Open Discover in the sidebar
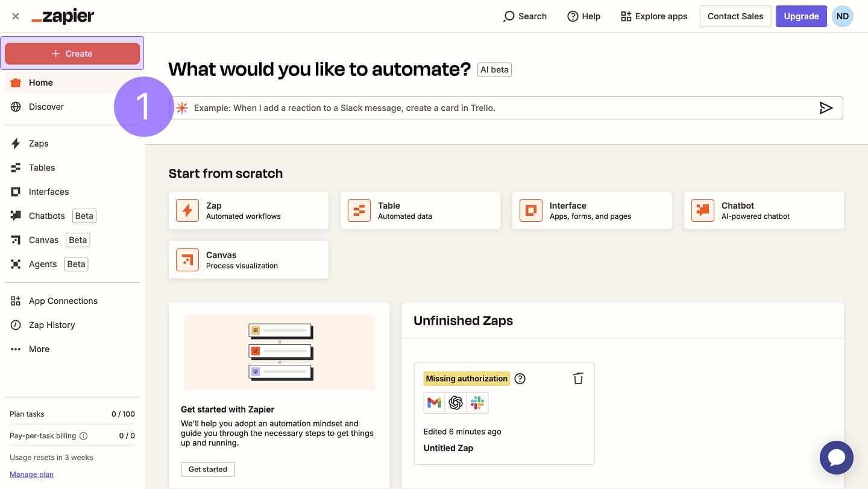Image resolution: width=868 pixels, height=489 pixels. 72,107
